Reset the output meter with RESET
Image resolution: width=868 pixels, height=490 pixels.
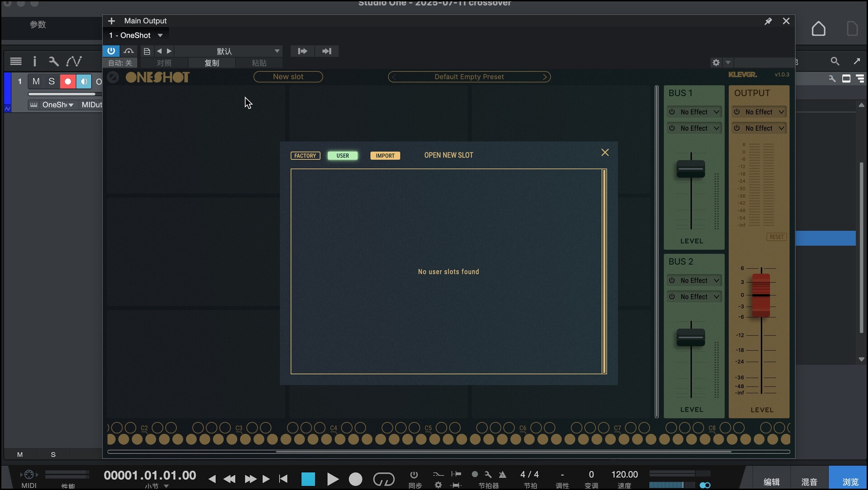point(777,237)
